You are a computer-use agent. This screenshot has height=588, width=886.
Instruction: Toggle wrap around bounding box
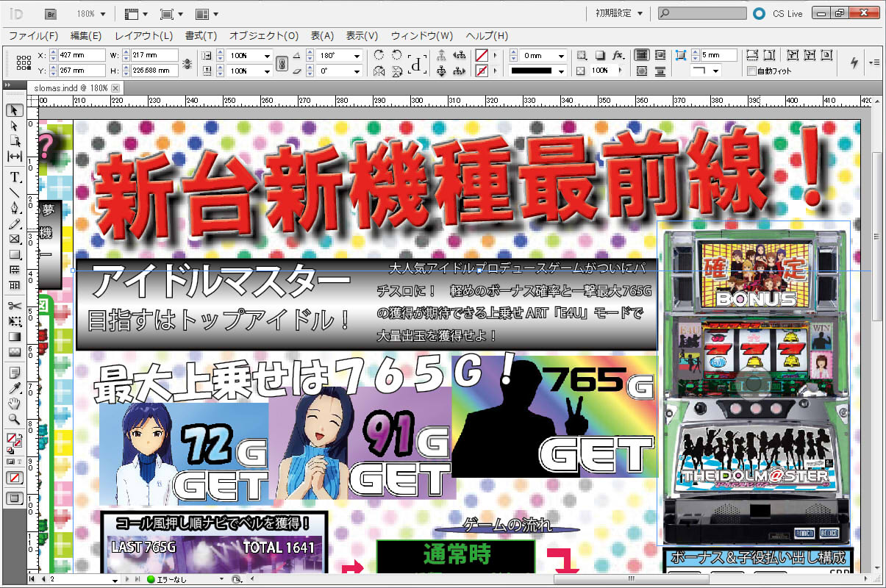coord(660,55)
